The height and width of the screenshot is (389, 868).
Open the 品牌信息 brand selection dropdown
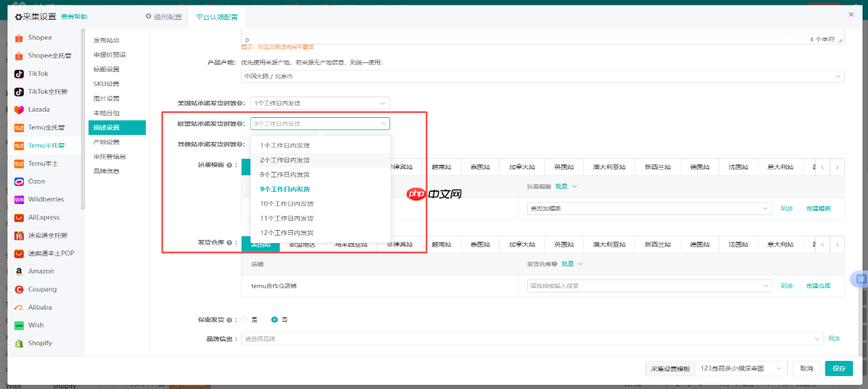tap(532, 339)
